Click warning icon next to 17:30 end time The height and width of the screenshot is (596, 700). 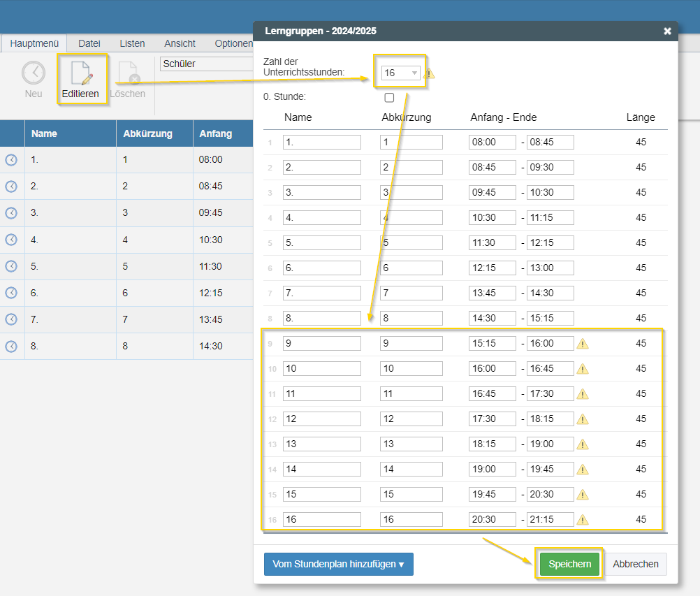click(x=583, y=394)
